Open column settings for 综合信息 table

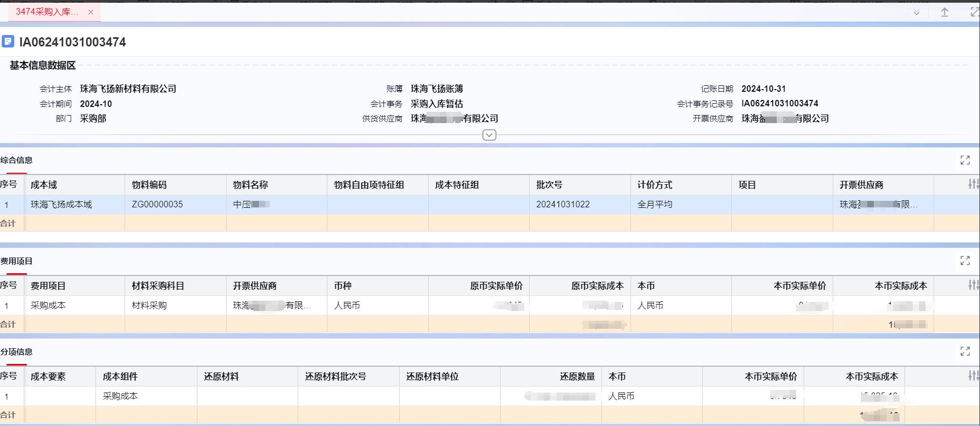973,185
